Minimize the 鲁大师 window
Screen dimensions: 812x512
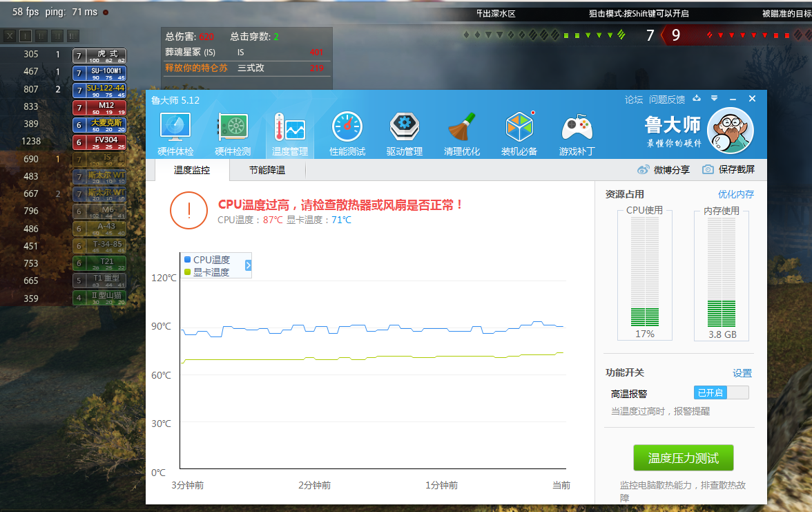(733, 99)
